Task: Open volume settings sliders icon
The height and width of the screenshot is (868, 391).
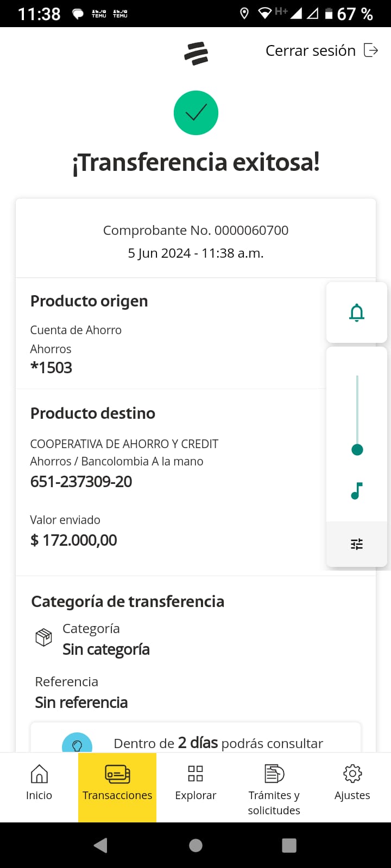Action: point(357,544)
